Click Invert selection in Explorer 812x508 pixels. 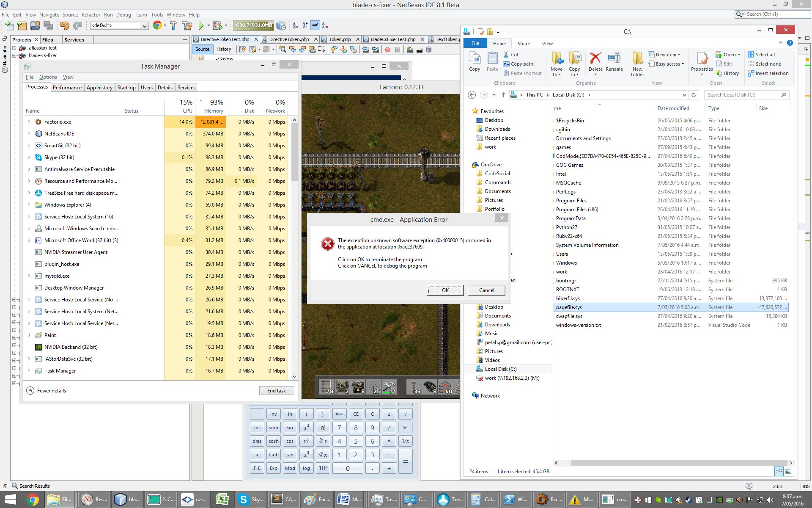click(x=768, y=73)
